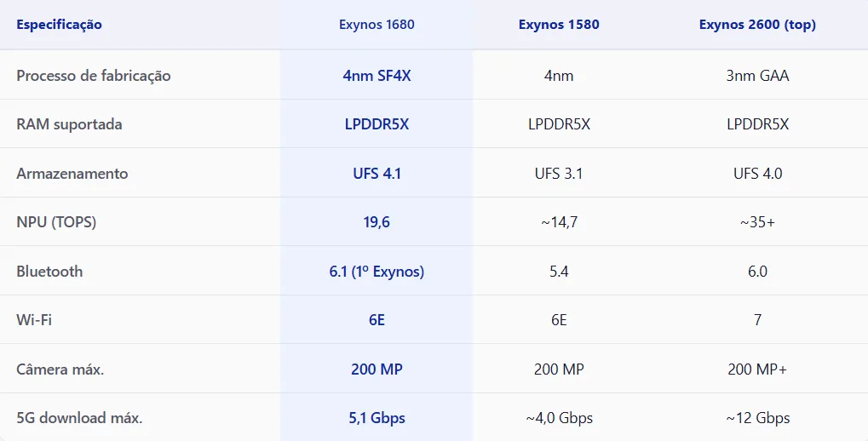
Task: Select the RAM suportada row label
Action: pyautogui.click(x=69, y=124)
